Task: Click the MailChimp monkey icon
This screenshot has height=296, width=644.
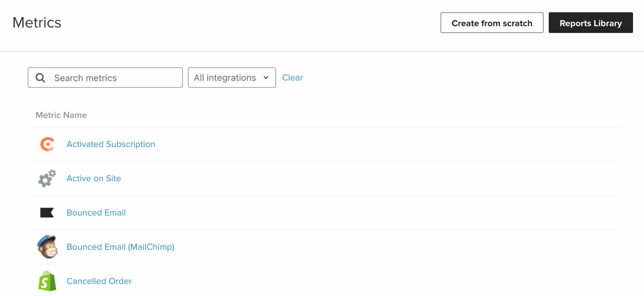Action: coord(48,247)
